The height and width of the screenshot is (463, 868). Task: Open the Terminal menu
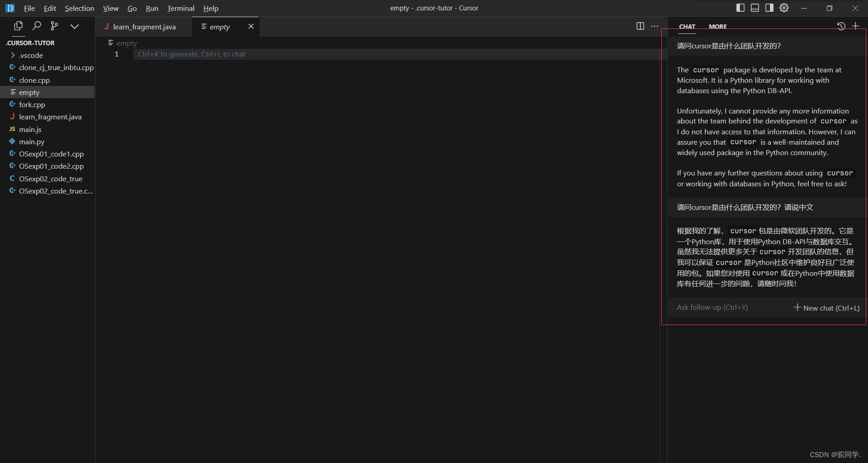pos(181,8)
